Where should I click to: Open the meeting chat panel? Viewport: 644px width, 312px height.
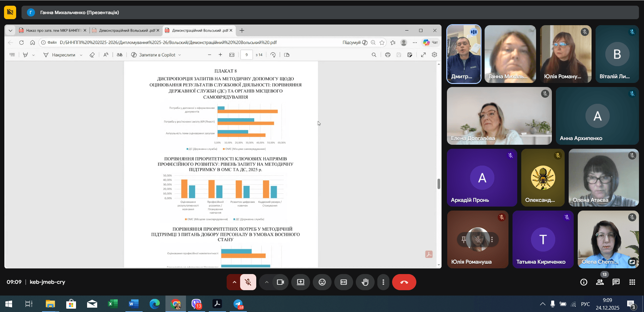click(616, 282)
